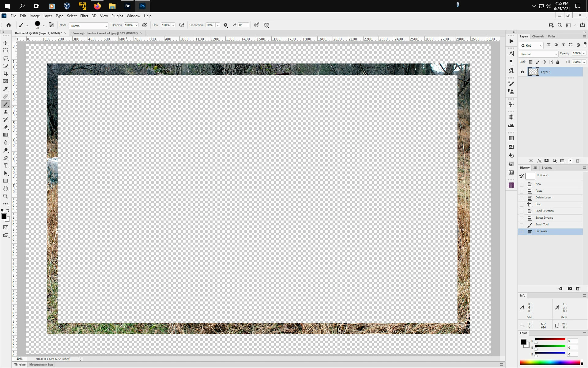
Task: Toggle airbrush-style build-up effects
Action: point(182,25)
